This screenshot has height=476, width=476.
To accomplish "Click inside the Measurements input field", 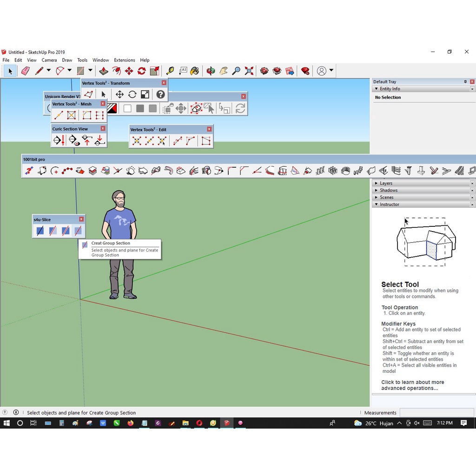I will pos(437,413).
